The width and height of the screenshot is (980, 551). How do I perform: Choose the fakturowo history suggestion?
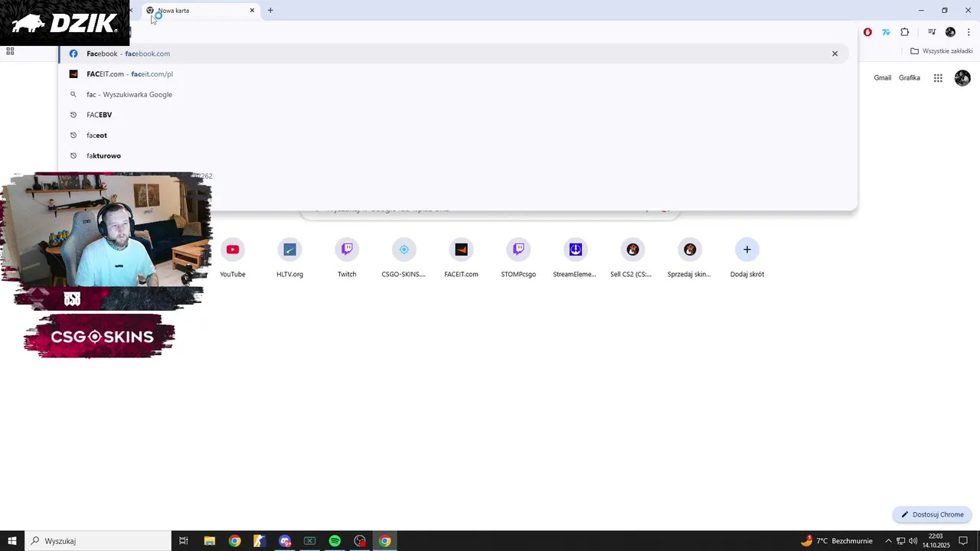453,155
